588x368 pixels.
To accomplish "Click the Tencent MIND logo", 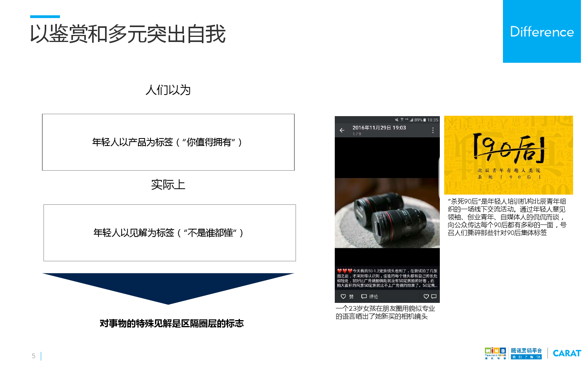I will (495, 353).
